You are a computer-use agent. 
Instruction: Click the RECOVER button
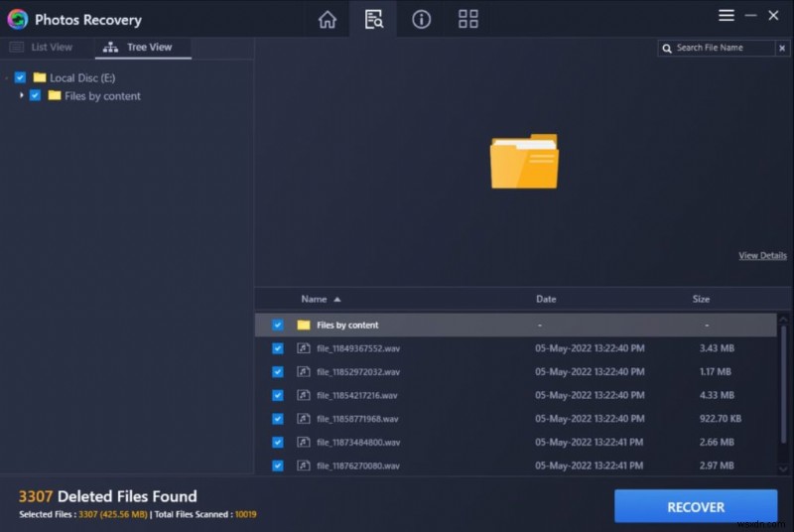click(x=696, y=506)
